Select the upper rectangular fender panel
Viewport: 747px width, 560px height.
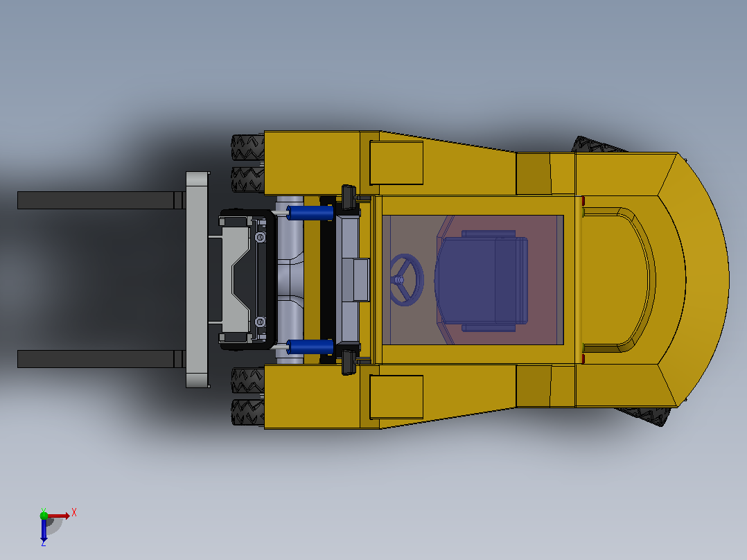click(396, 162)
